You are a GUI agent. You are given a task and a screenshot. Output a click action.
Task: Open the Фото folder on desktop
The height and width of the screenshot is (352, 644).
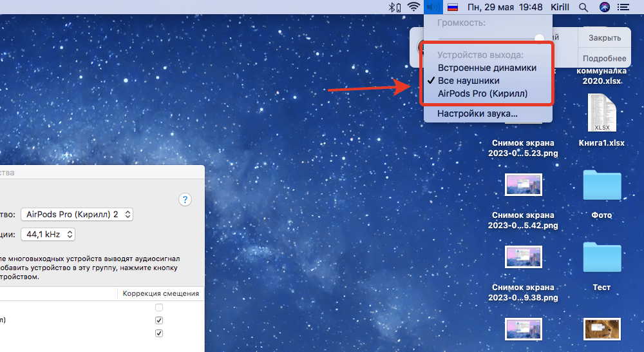[x=601, y=186]
